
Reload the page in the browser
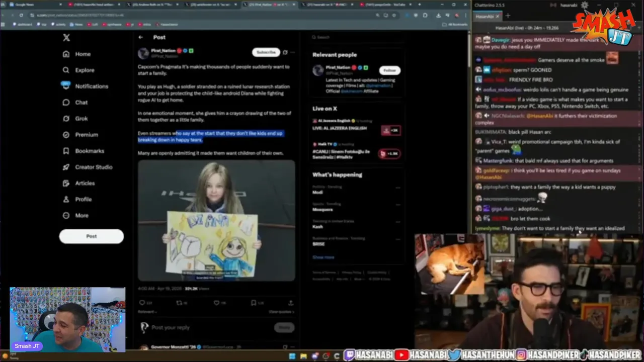21,15
